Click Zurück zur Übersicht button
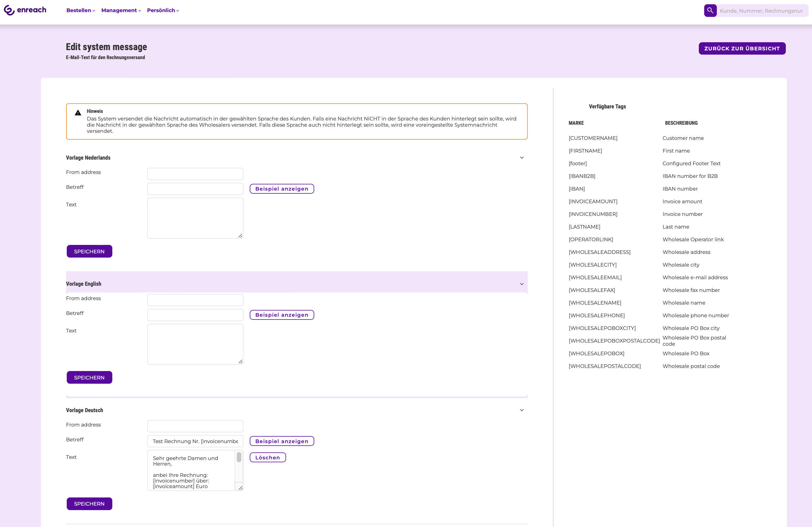812x527 pixels. (x=742, y=48)
